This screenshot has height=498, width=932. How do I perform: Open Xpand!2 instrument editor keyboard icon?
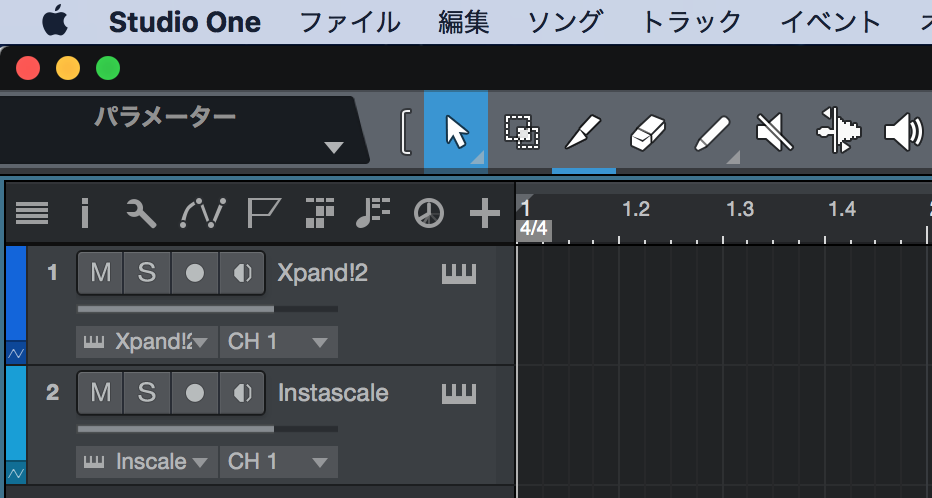pos(459,274)
